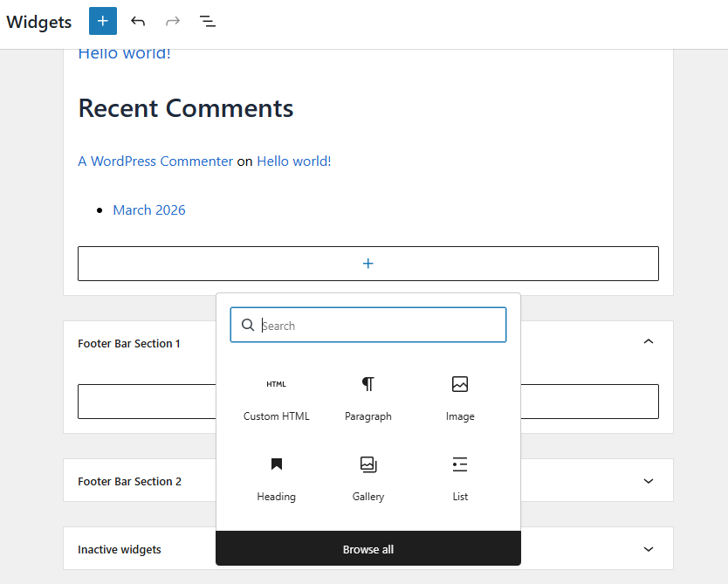Click the Undo arrow icon
This screenshot has width=728, height=584.
138,21
